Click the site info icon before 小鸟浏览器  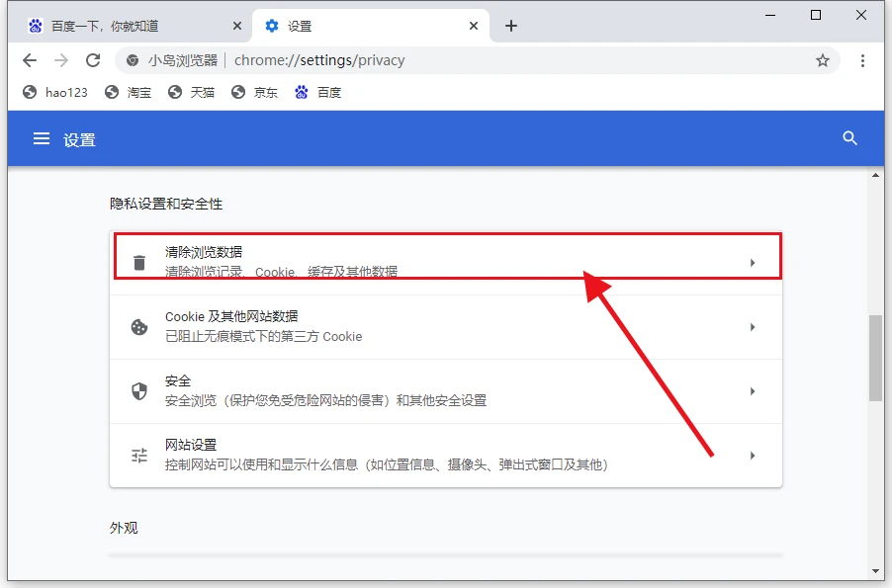(133, 60)
